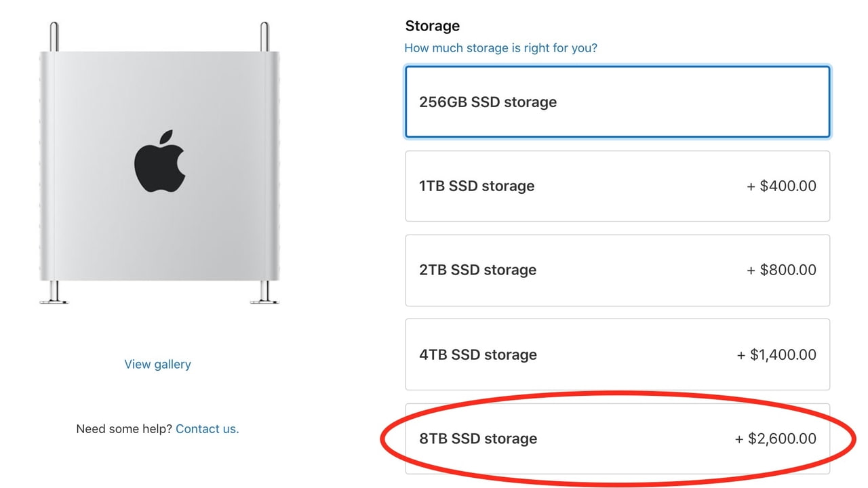Click the Apple logo on the Mac Pro
The width and height of the screenshot is (868, 488).
(x=159, y=163)
